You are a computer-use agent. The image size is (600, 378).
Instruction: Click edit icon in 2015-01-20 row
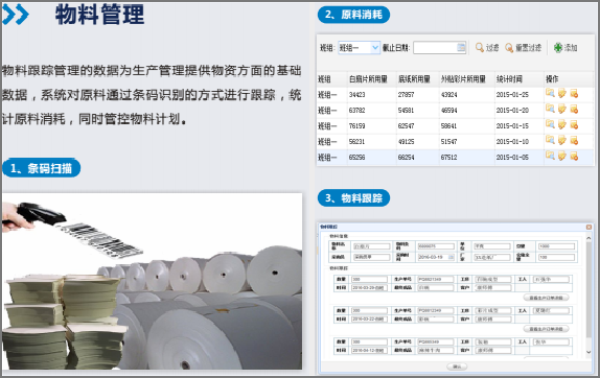click(x=562, y=109)
